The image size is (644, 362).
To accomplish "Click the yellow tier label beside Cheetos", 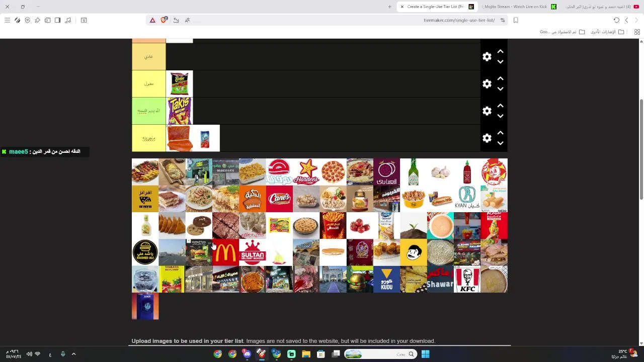I will tap(148, 84).
